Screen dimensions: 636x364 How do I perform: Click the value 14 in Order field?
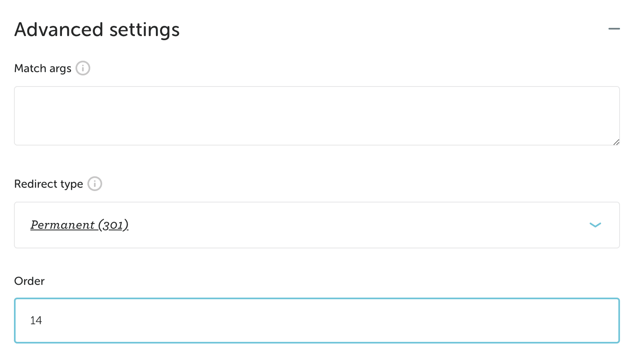(36, 321)
